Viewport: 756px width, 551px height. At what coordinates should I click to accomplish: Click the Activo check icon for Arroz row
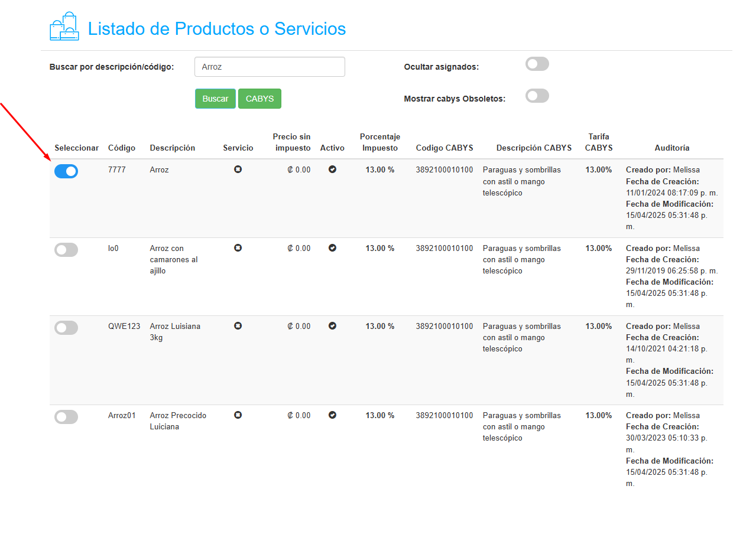point(332,169)
